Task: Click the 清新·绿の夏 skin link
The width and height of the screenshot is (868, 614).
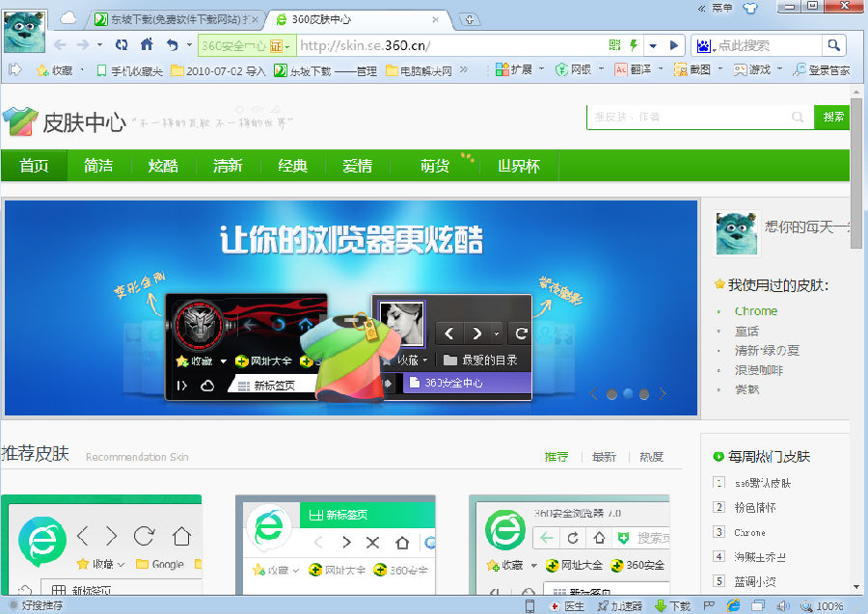Action: tap(767, 350)
